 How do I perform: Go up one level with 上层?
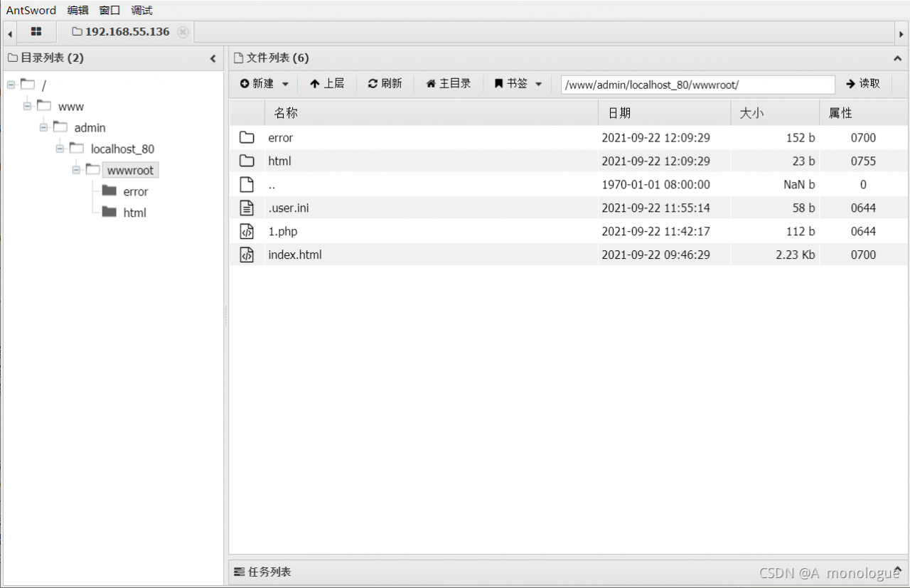(x=327, y=84)
